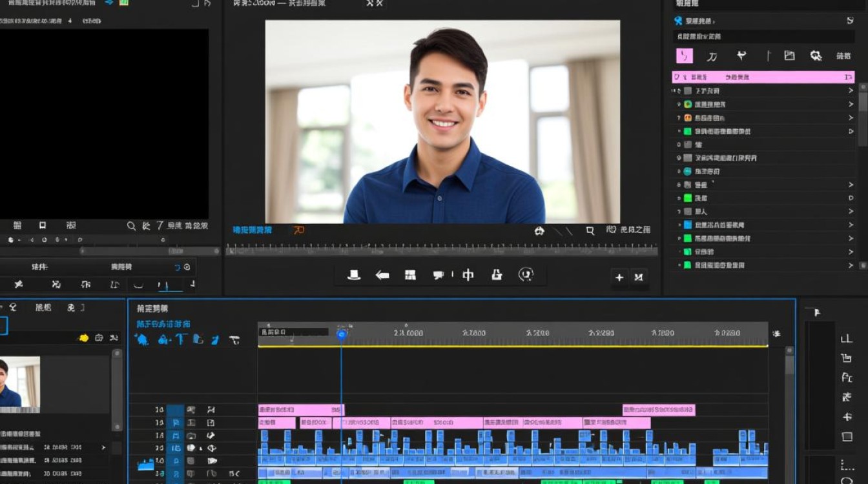Select the man's thumbnail in the project panel
Image resolution: width=868 pixels, height=484 pixels.
pyautogui.click(x=19, y=382)
